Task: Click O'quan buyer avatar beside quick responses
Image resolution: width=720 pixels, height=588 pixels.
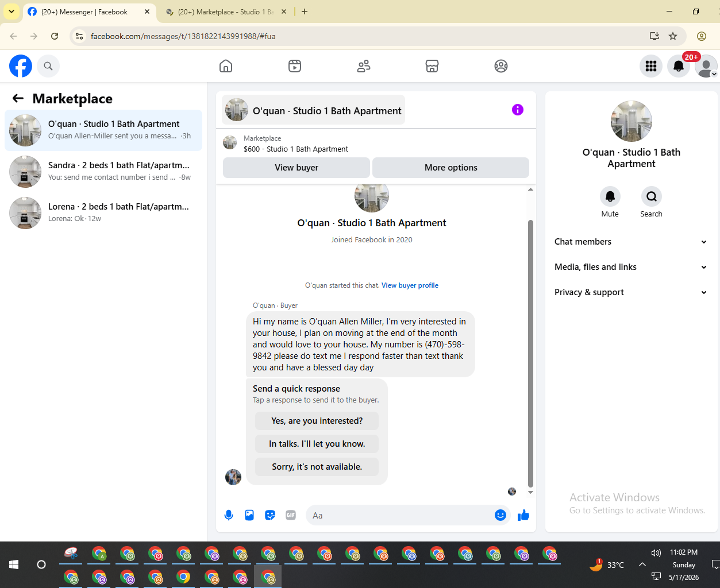Action: tap(233, 477)
